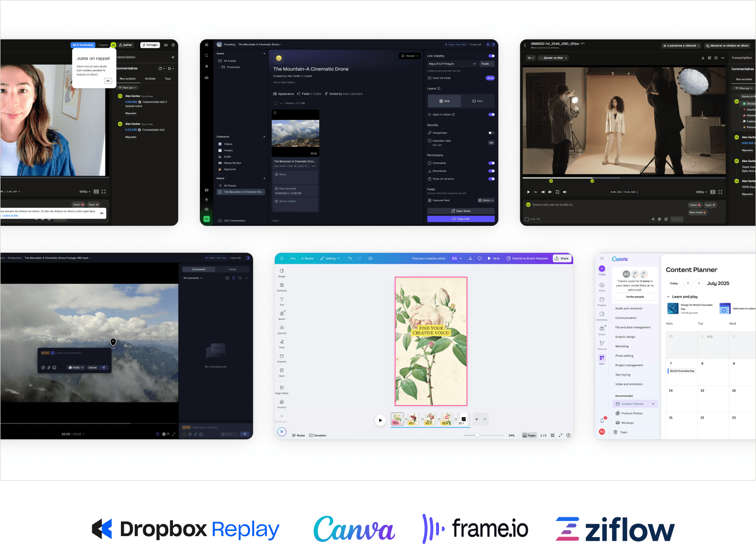Turn off Downloads permission switch
The width and height of the screenshot is (756, 547).
(491, 171)
